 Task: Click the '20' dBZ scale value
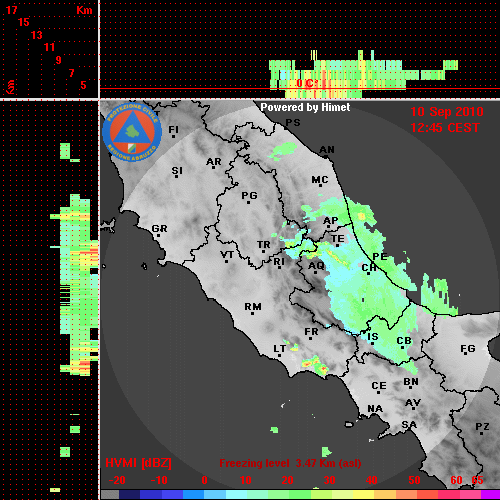coord(287,480)
